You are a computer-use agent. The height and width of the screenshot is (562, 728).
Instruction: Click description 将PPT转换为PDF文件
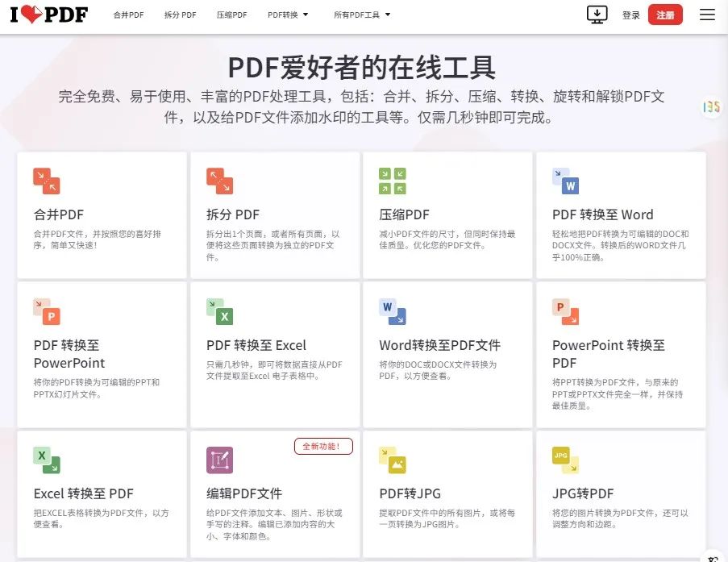tap(618, 394)
